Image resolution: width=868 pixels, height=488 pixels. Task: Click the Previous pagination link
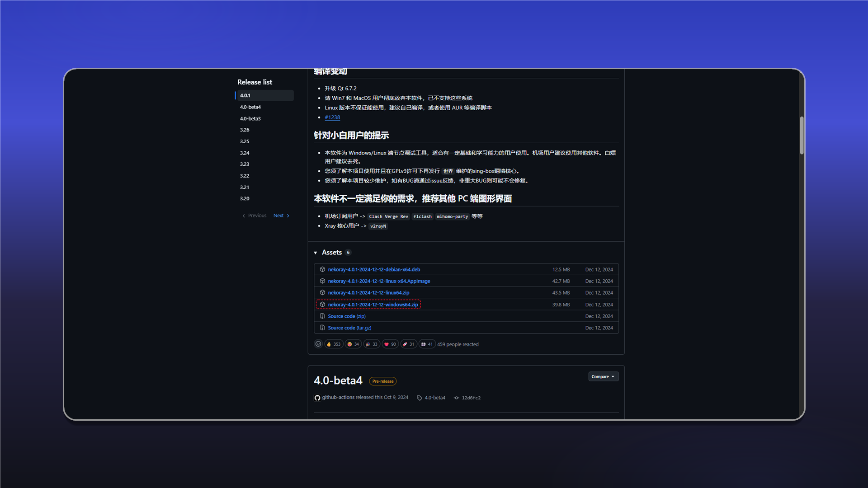point(255,216)
